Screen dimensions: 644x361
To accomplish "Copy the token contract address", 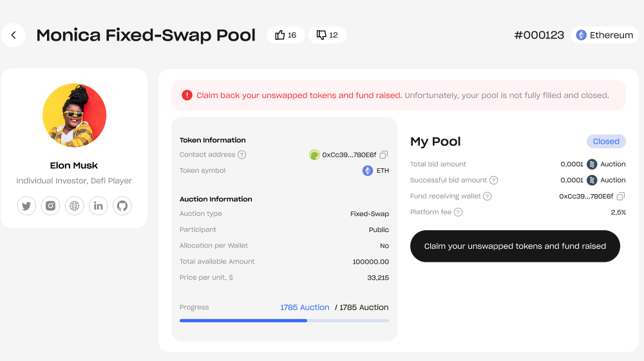I will pos(384,155).
